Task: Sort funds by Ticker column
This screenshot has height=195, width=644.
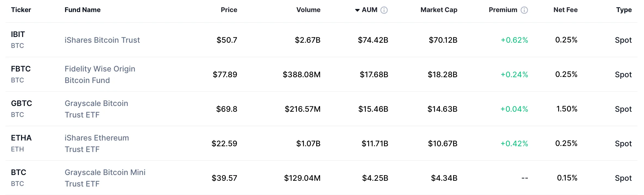Action: pyautogui.click(x=21, y=10)
